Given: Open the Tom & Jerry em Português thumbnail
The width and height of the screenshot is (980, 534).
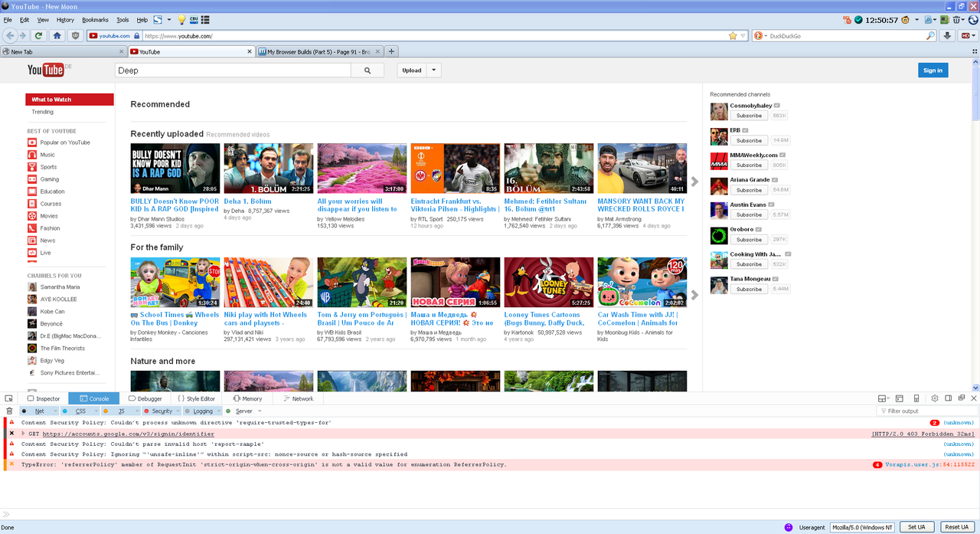Looking at the screenshot, I should coord(362,282).
